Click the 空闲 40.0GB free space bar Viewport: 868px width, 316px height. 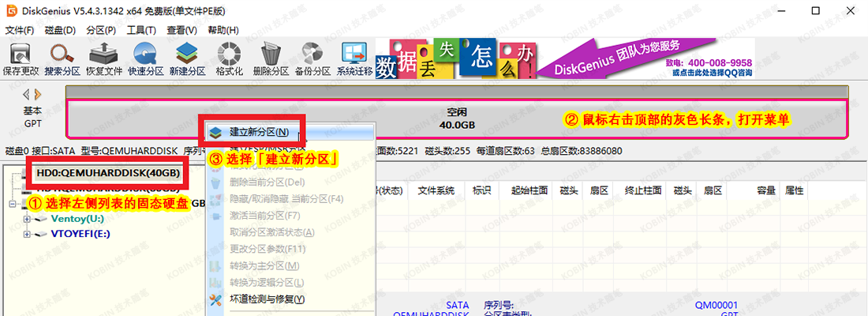(x=457, y=118)
